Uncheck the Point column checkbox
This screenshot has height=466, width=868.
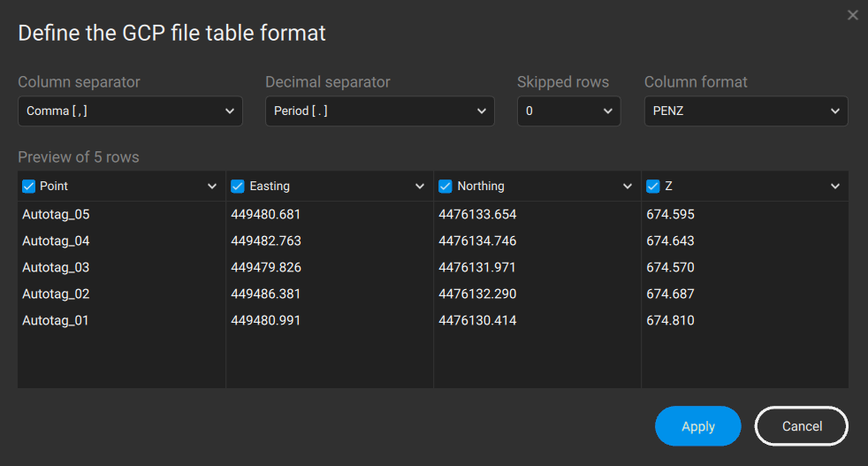[x=28, y=187]
